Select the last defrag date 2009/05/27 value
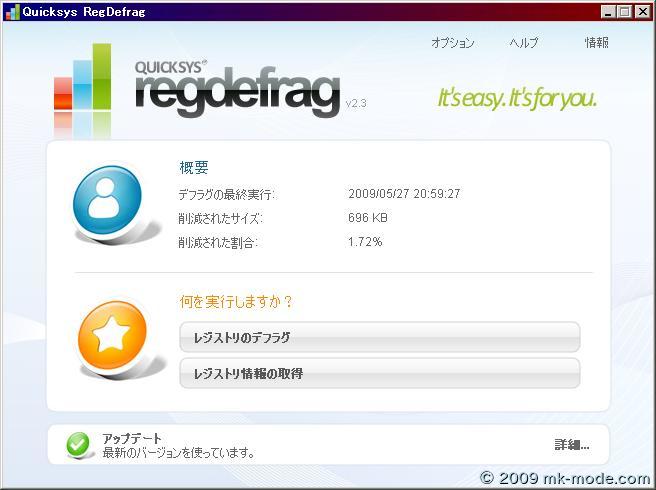The width and height of the screenshot is (656, 490). [x=404, y=194]
